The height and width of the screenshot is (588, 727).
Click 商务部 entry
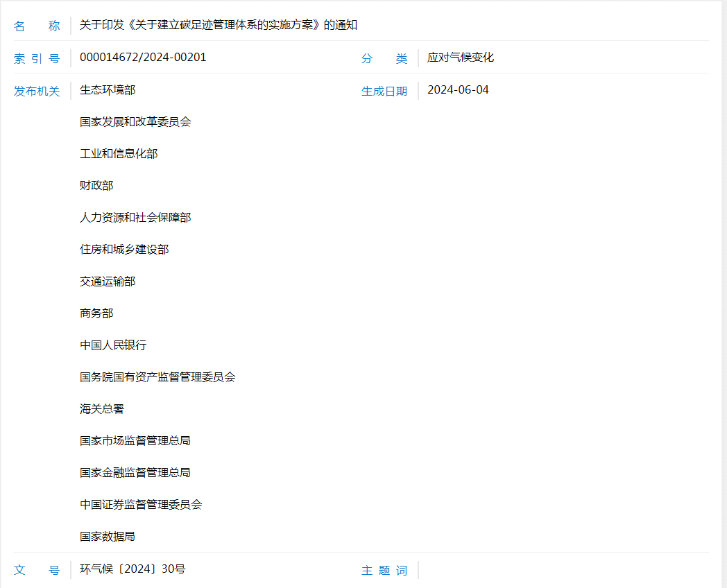pyautogui.click(x=96, y=313)
